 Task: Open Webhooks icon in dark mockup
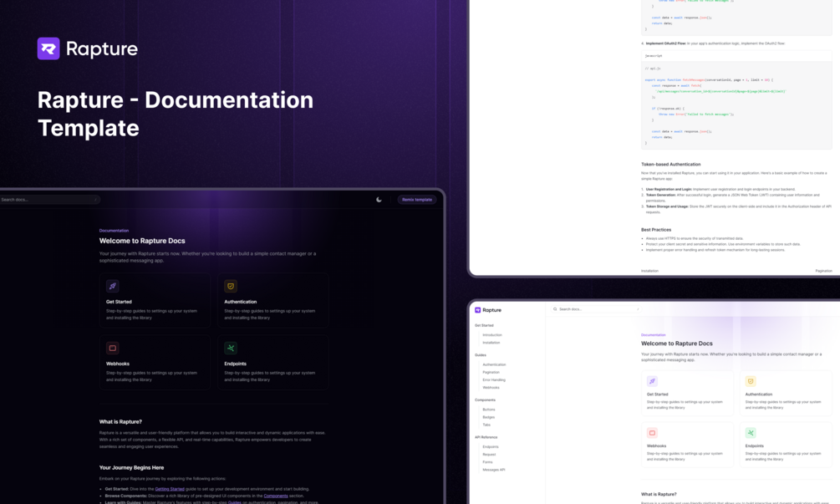click(113, 349)
